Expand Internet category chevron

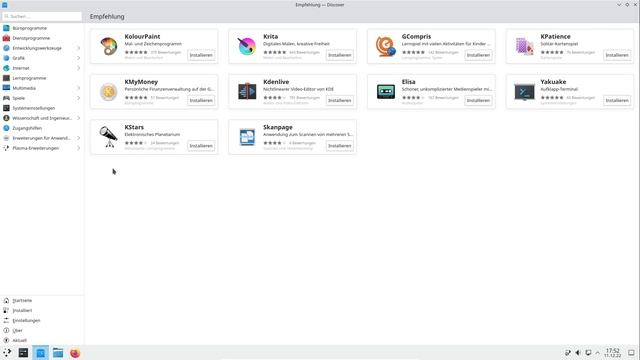coord(78,68)
